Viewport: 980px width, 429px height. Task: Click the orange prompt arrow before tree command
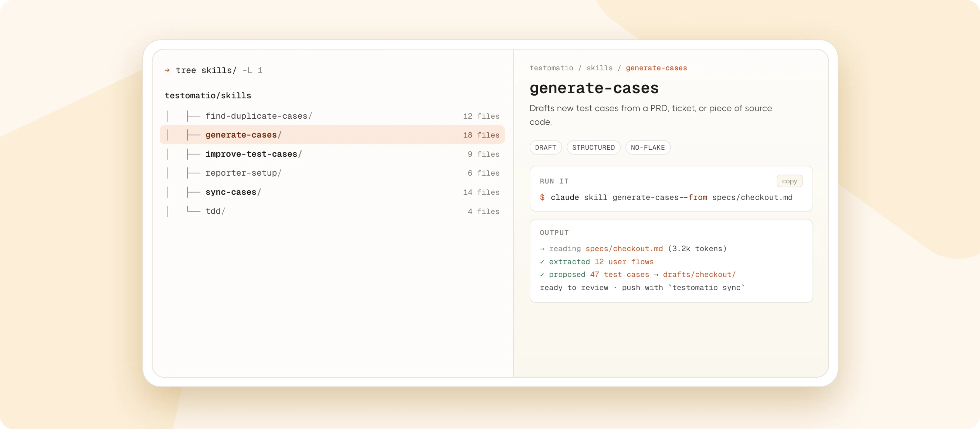point(167,70)
